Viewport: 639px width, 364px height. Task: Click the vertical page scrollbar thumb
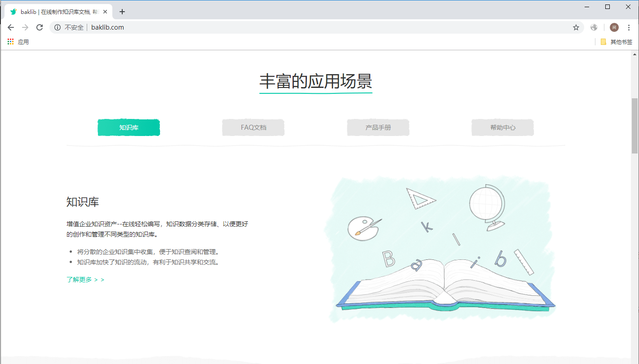coord(635,126)
